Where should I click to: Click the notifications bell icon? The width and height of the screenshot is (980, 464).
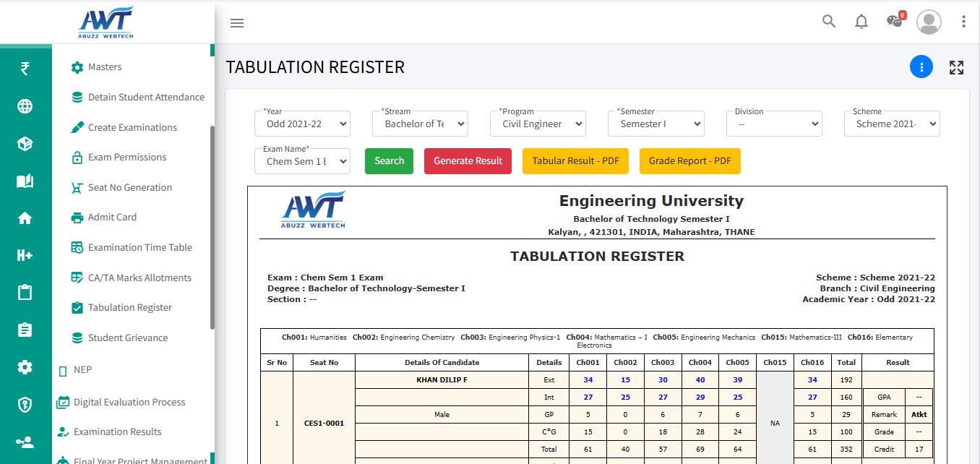pyautogui.click(x=861, y=22)
